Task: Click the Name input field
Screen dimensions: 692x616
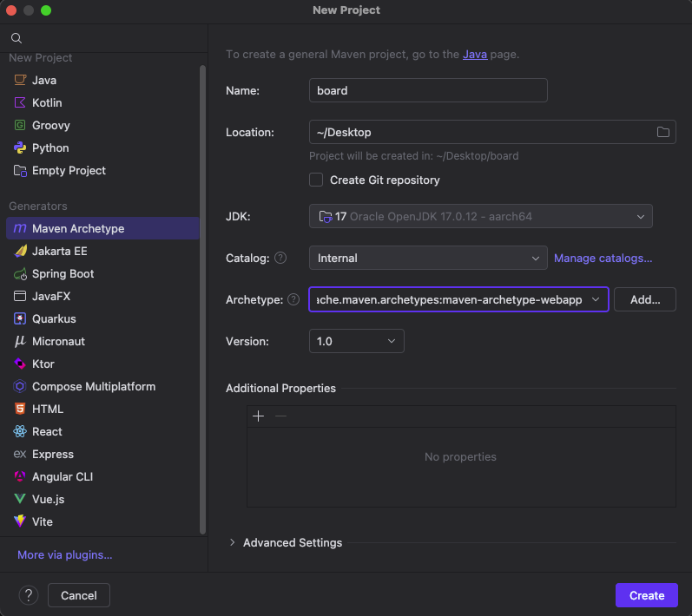Action: point(428,90)
